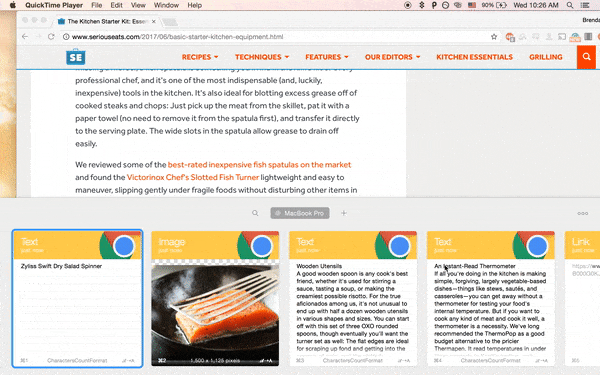Open Victorinox Chef's Slotted Fish Turner link

(193, 177)
